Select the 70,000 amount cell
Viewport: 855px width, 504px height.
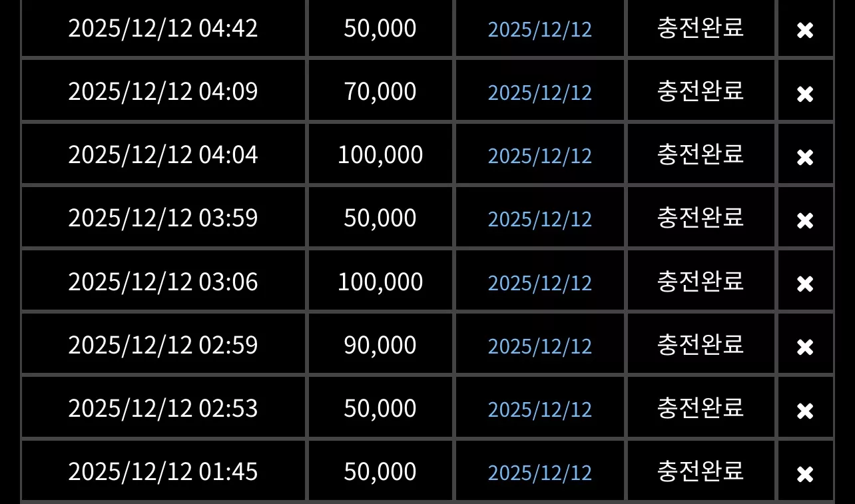(x=380, y=91)
